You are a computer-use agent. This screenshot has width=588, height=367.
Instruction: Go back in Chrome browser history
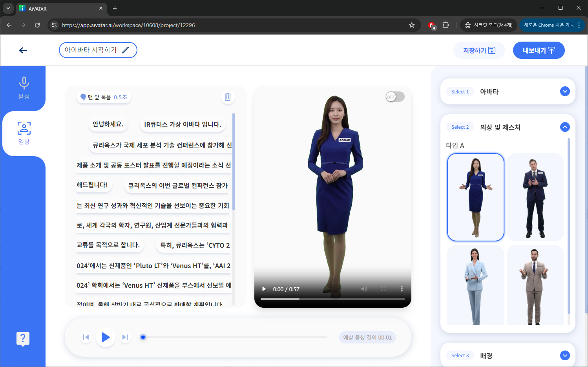click(x=9, y=25)
